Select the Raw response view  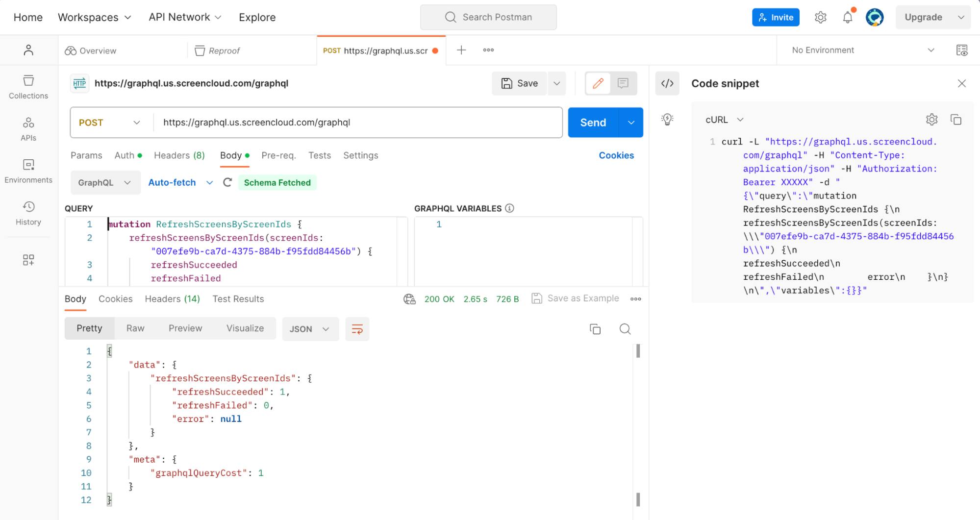pos(135,328)
